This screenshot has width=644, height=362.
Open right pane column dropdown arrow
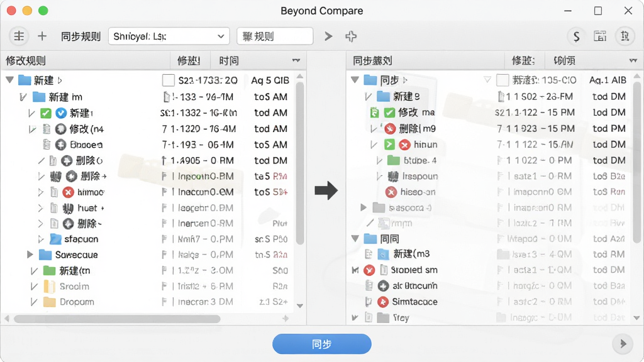coord(633,61)
